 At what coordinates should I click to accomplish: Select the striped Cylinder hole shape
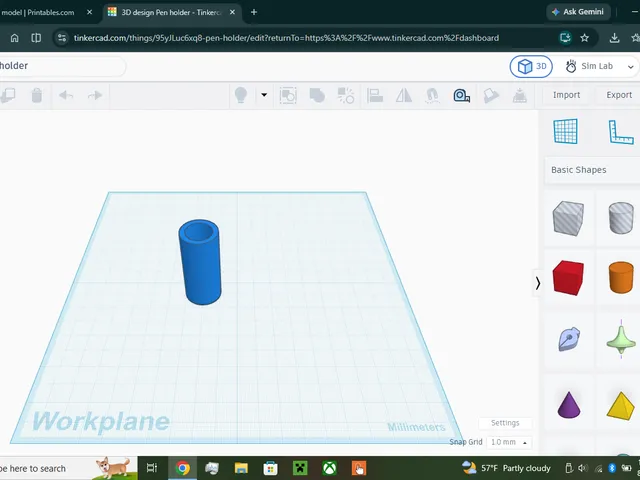click(621, 218)
